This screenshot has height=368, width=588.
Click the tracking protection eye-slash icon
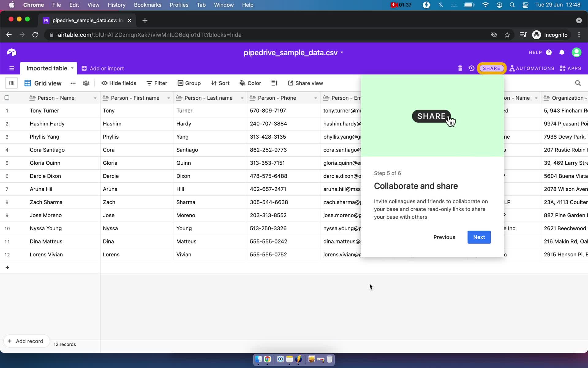pos(494,35)
